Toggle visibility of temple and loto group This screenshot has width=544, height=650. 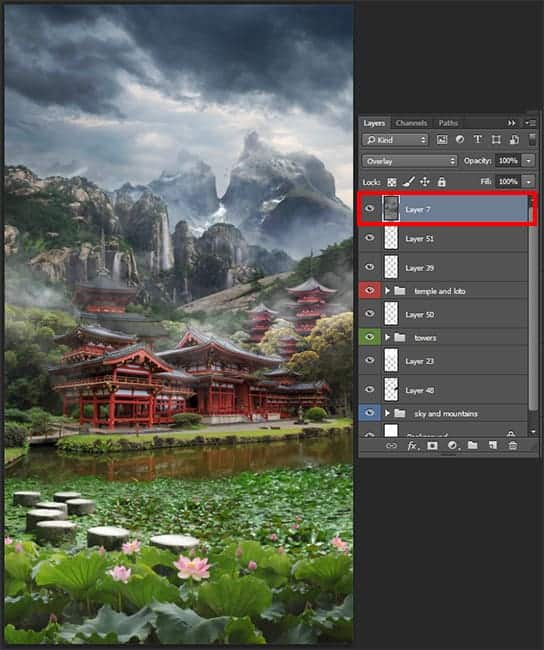tap(369, 291)
